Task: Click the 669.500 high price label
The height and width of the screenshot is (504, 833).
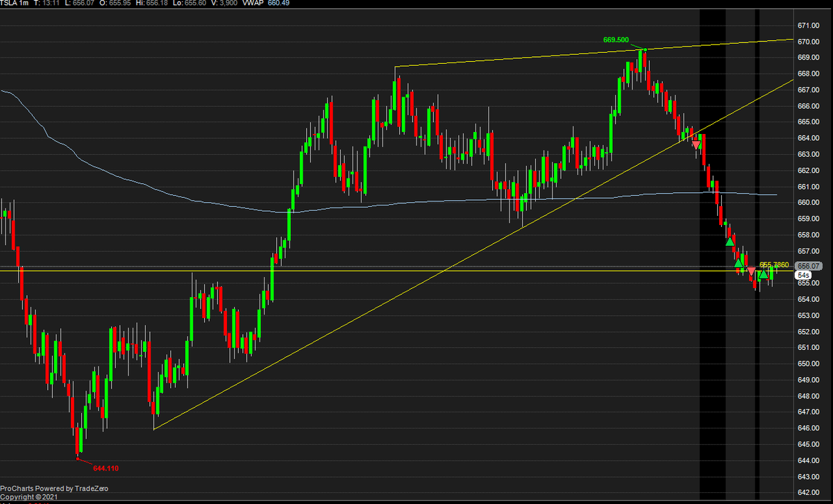Action: click(616, 40)
